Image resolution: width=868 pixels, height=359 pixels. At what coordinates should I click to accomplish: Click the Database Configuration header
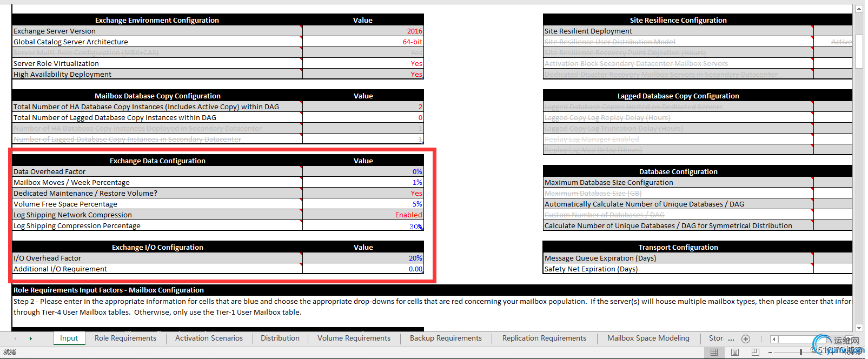tap(678, 171)
